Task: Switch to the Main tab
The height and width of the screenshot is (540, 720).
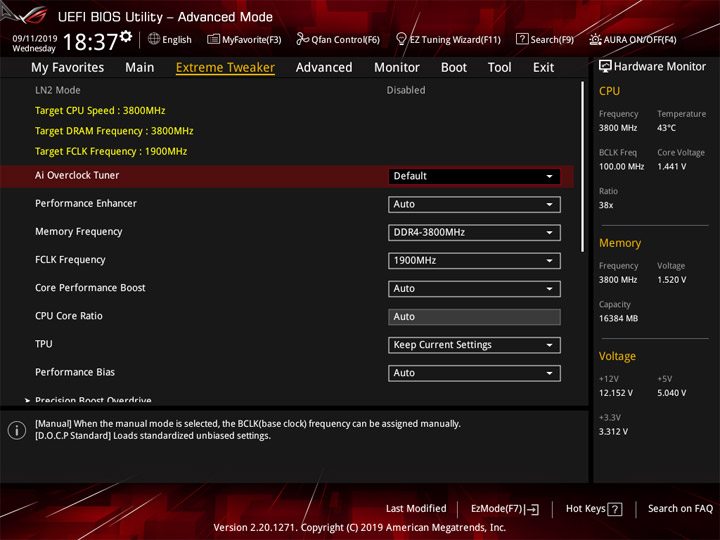Action: (140, 68)
